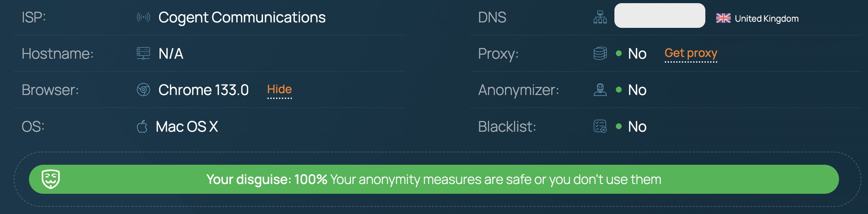Click the Blacklist checklist icon
This screenshot has height=214, width=868.
(x=600, y=127)
